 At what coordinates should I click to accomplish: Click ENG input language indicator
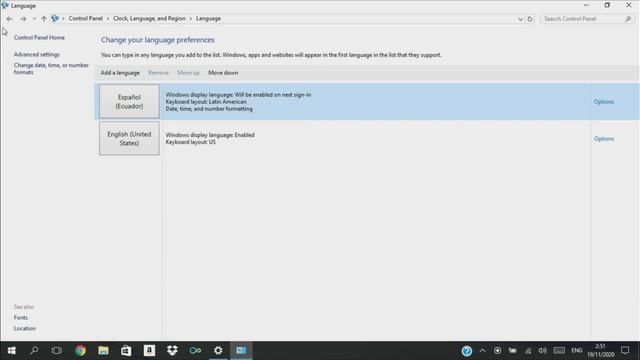[x=577, y=351]
